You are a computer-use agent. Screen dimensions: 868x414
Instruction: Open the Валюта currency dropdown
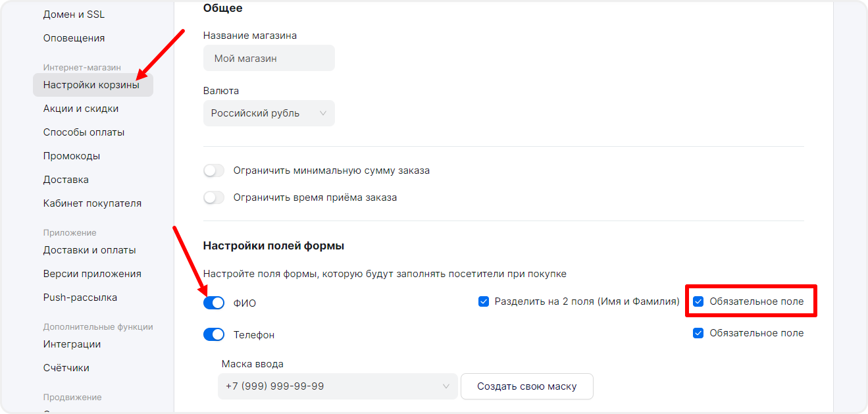point(268,113)
